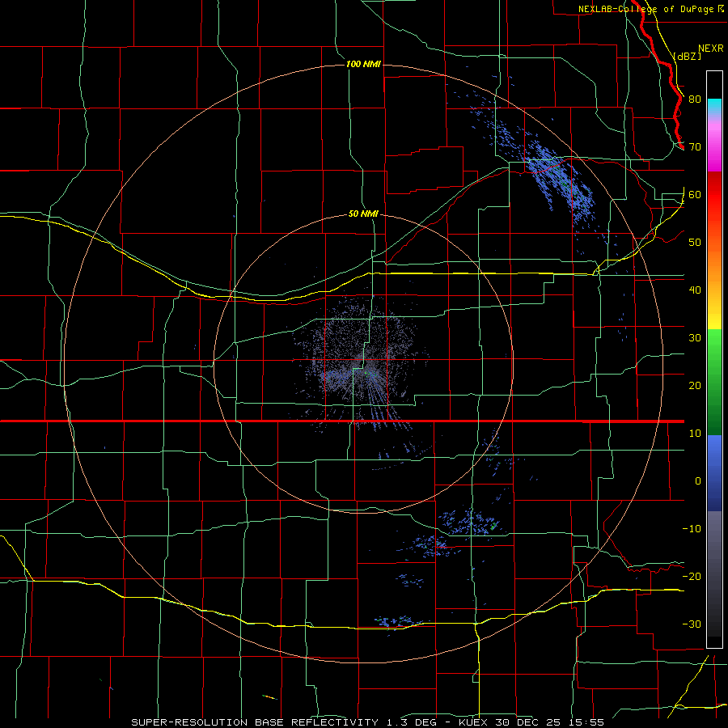This screenshot has width=728, height=728.
Task: Click the green segment of the reflectivity color bar
Action: pos(714,382)
